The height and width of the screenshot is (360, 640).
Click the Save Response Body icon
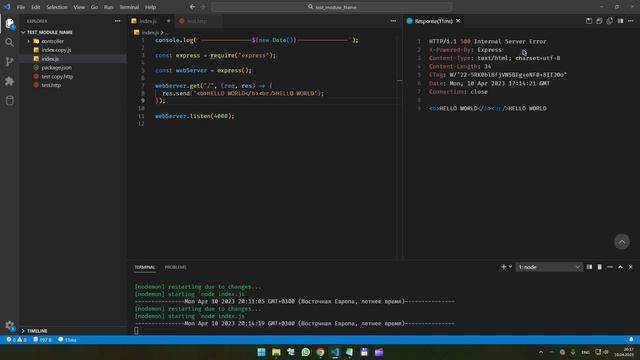tap(599, 21)
